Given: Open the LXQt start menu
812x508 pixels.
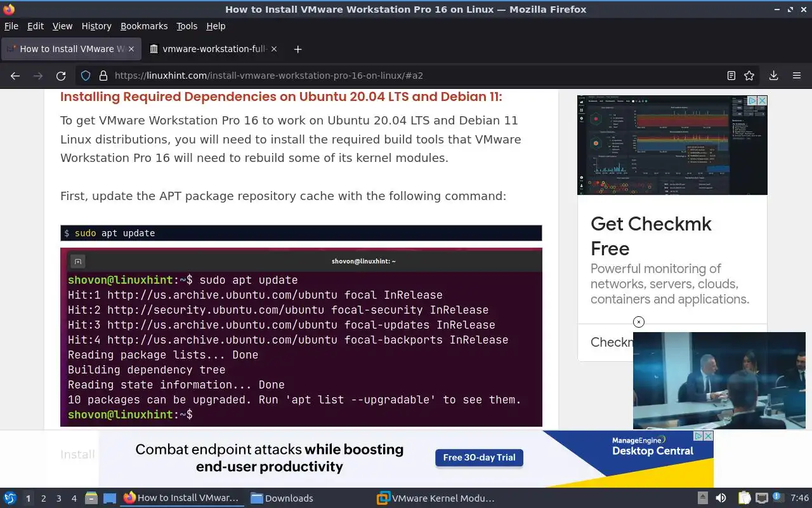Looking at the screenshot, I should pos(10,498).
